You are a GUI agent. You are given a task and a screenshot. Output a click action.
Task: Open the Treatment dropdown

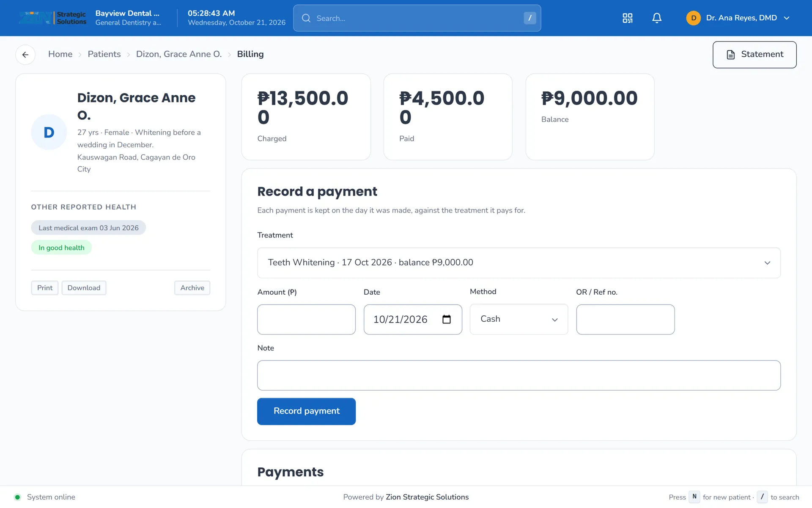pyautogui.click(x=519, y=262)
